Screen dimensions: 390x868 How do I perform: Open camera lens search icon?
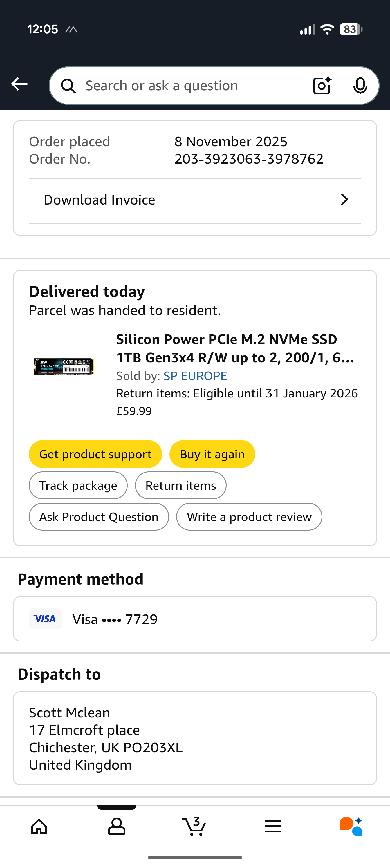point(322,86)
